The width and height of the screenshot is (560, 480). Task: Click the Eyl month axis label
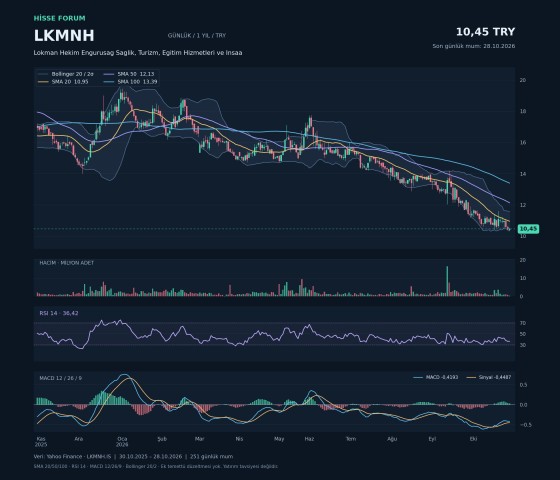tap(432, 439)
